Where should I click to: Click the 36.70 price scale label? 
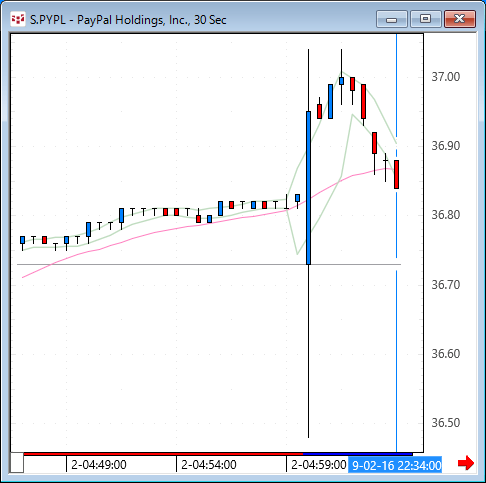click(446, 285)
